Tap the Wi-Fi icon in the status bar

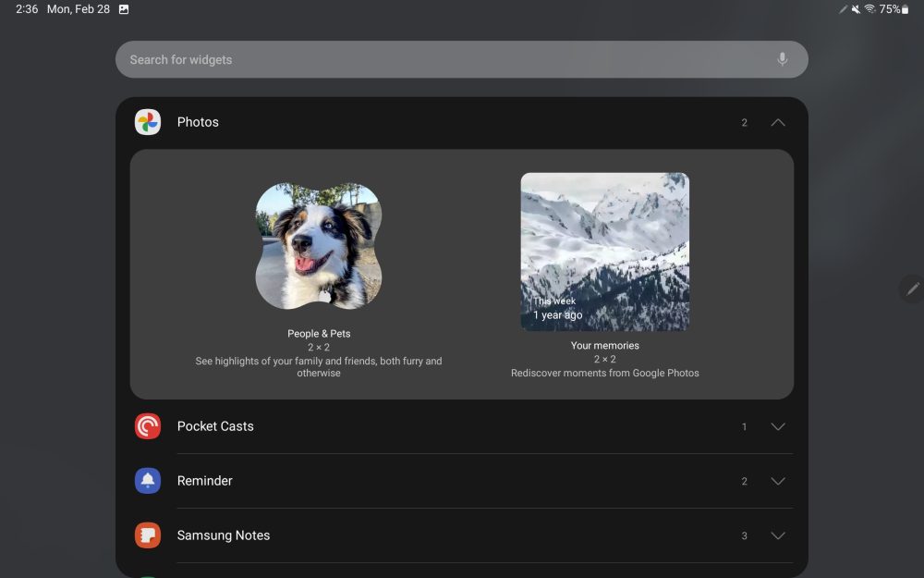coord(869,9)
